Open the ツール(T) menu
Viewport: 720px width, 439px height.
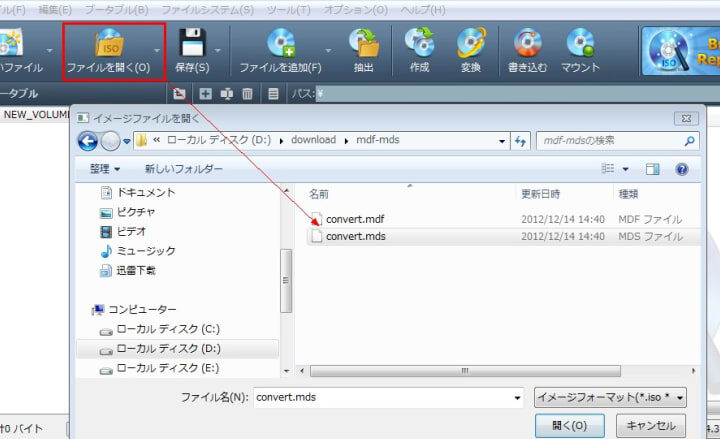(288, 10)
